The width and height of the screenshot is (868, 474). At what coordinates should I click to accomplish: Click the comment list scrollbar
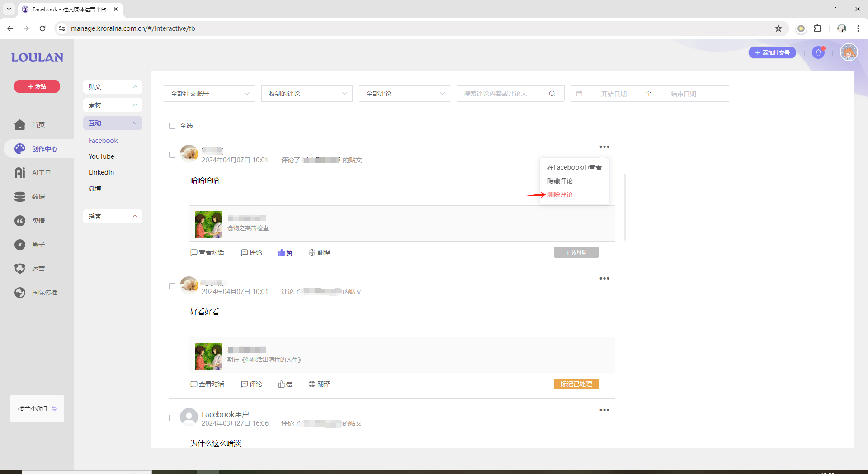(x=625, y=207)
